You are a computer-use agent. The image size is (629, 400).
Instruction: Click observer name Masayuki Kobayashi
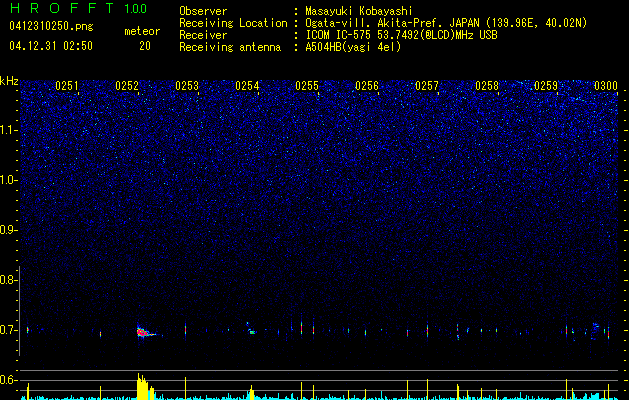(x=359, y=11)
